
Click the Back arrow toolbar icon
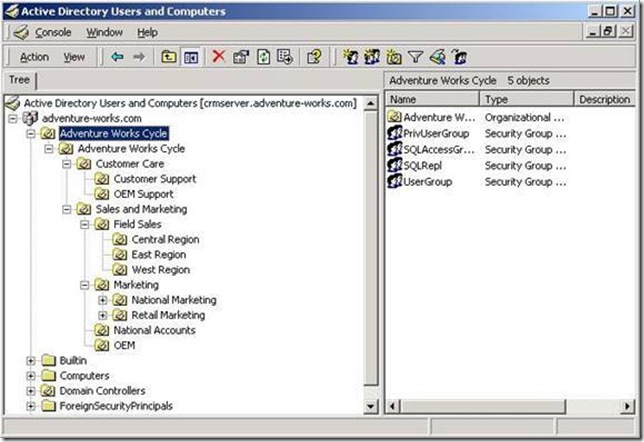click(x=117, y=57)
